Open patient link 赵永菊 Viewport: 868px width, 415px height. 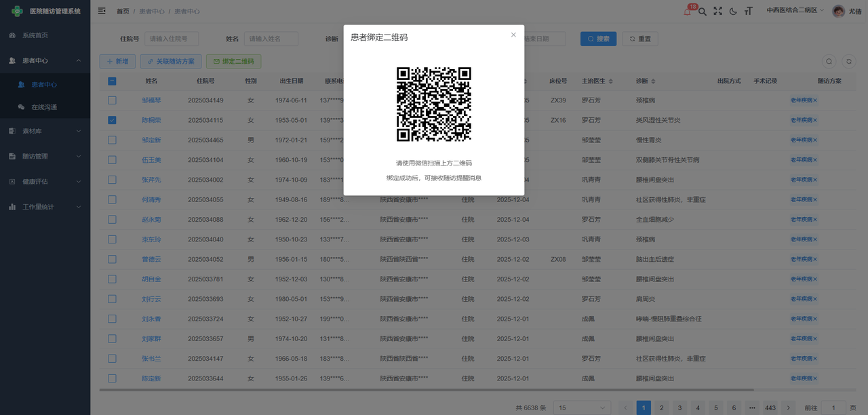click(151, 220)
